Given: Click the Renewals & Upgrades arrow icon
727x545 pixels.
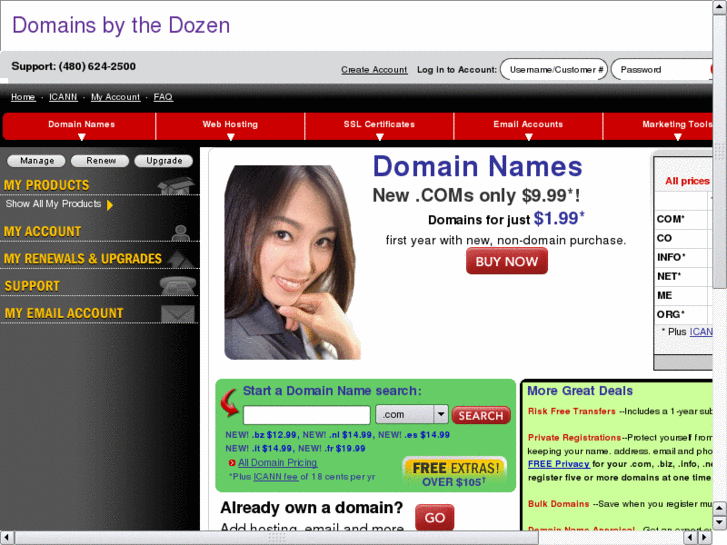Looking at the screenshot, I should pyautogui.click(x=180, y=259).
